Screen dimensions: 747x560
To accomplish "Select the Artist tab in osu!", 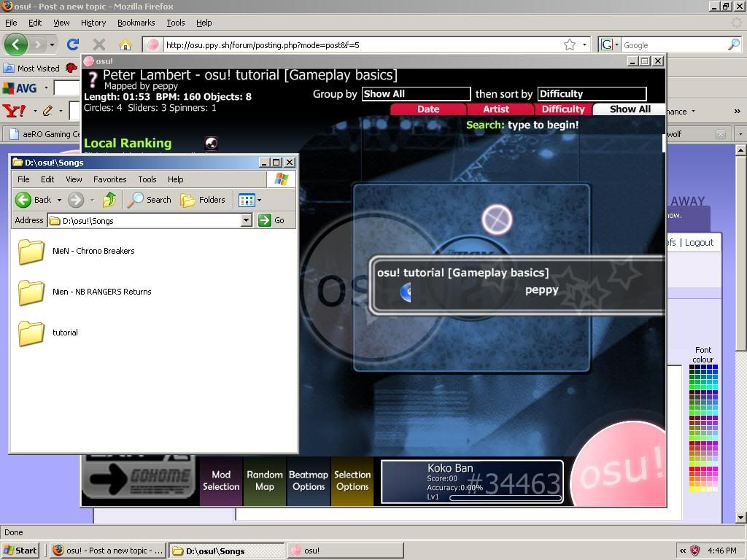I will [495, 109].
